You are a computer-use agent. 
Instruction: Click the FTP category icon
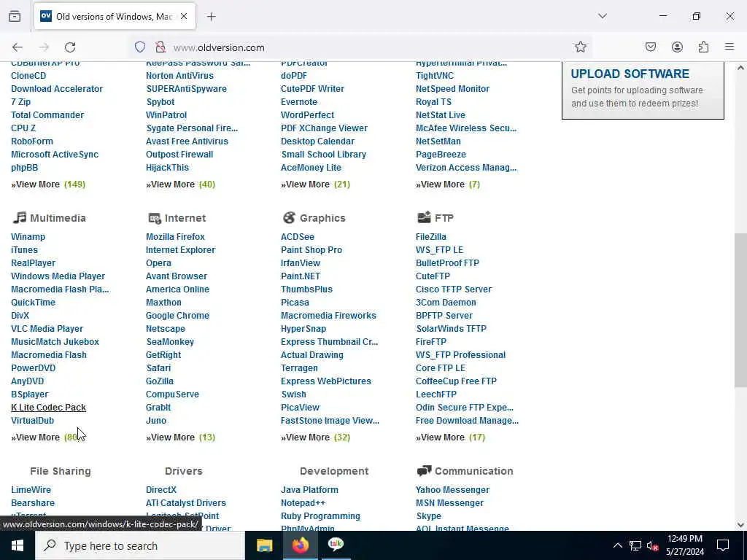424,217
